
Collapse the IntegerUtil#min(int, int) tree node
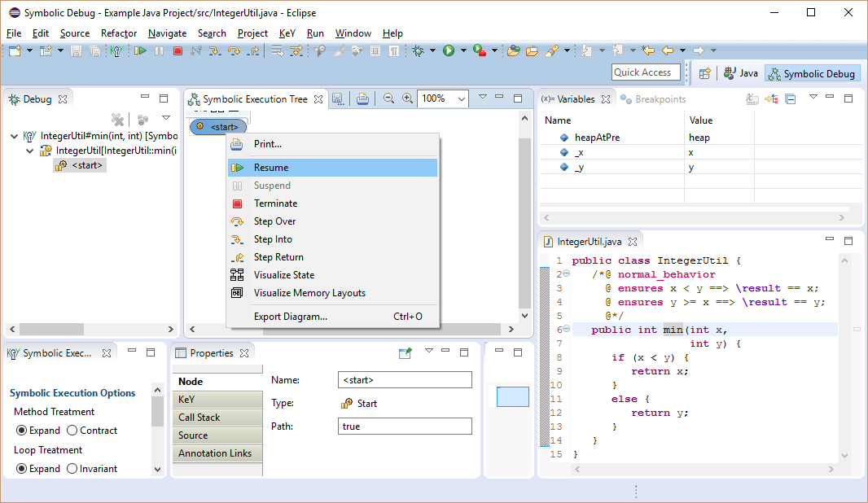pos(15,136)
